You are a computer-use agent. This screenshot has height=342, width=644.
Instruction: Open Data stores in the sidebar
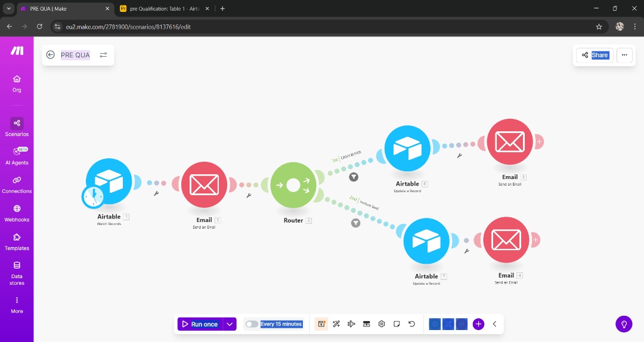pyautogui.click(x=17, y=273)
